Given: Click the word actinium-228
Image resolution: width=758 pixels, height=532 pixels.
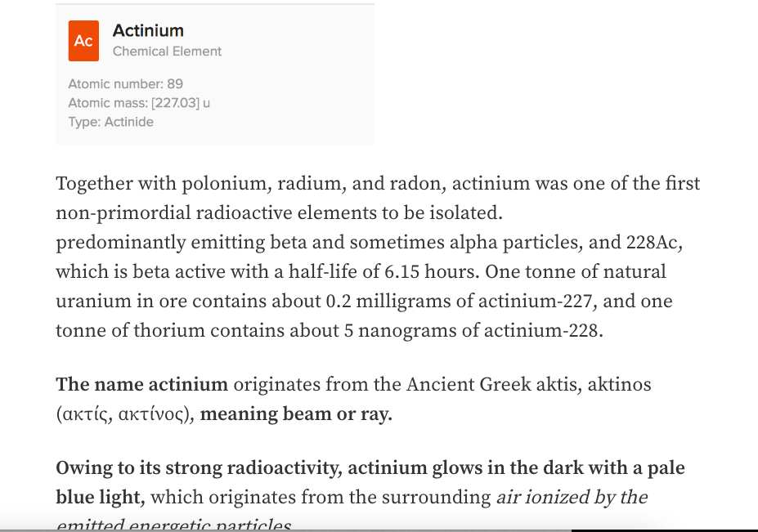Looking at the screenshot, I should tap(544, 330).
